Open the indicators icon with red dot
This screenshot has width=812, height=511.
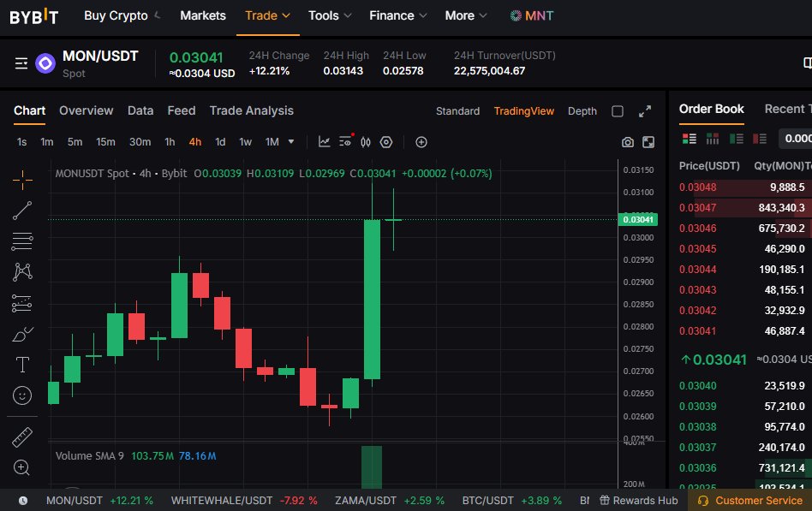click(345, 141)
